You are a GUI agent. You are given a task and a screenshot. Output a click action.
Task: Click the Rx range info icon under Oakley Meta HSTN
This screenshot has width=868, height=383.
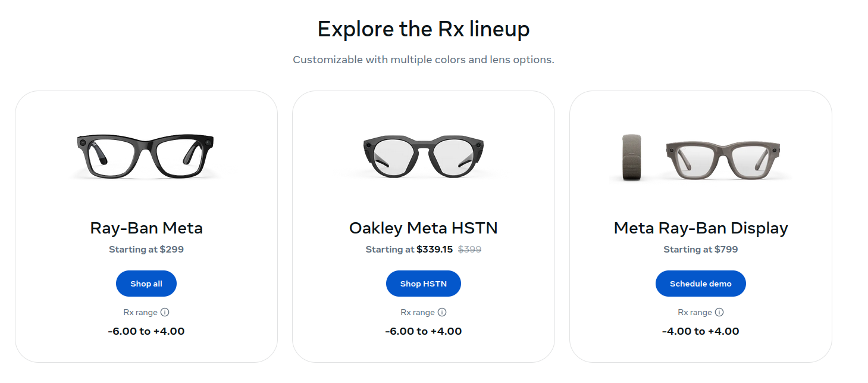442,312
